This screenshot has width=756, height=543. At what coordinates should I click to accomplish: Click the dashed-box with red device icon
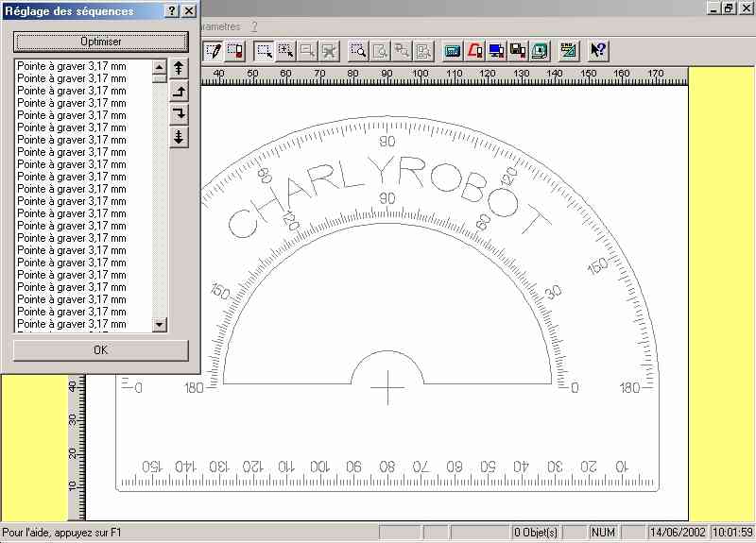coord(234,51)
